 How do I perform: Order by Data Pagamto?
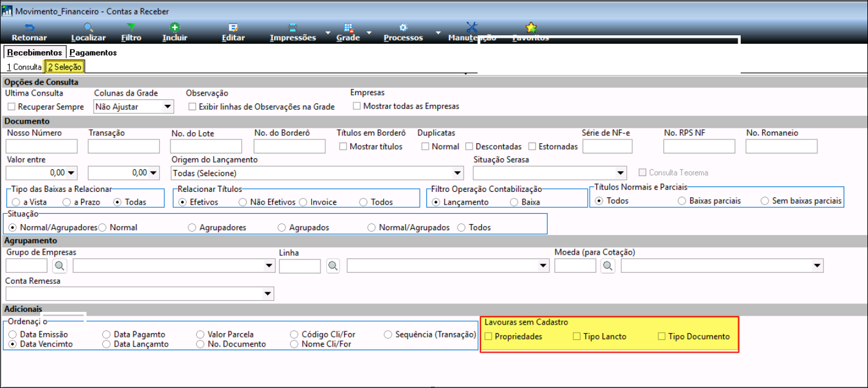[x=107, y=334]
